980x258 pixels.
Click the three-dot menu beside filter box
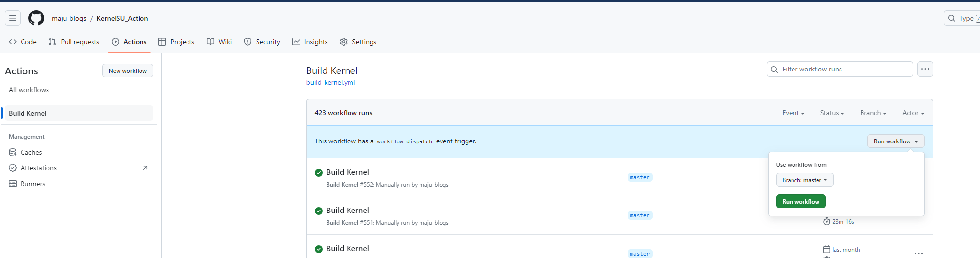[925, 69]
